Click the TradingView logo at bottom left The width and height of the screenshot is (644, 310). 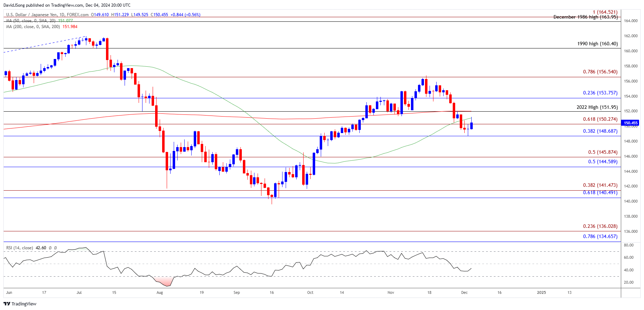coord(20,304)
